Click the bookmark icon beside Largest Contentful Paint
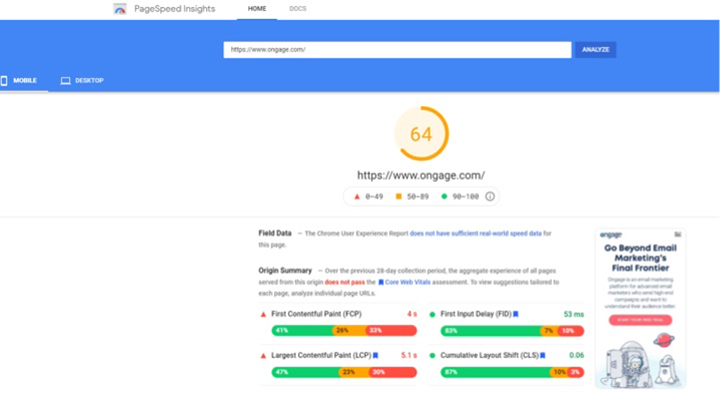Screen dimensions: 720x404 (375, 355)
